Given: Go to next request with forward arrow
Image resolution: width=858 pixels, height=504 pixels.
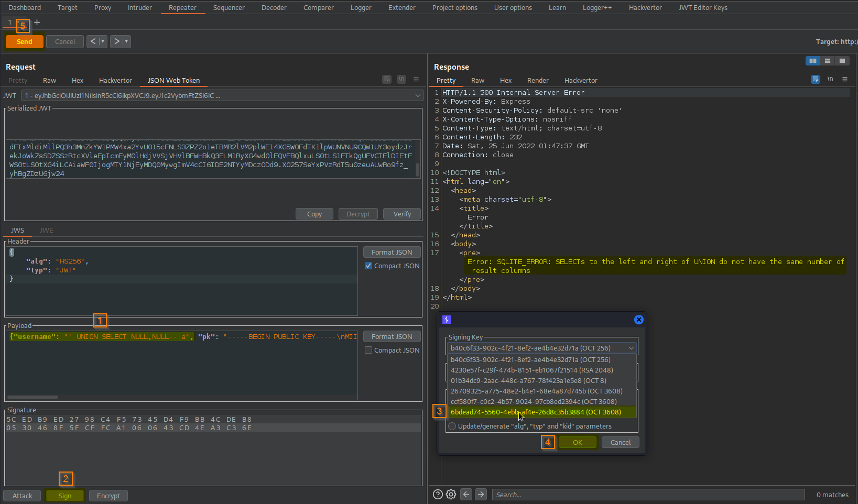Looking at the screenshot, I should [x=116, y=41].
